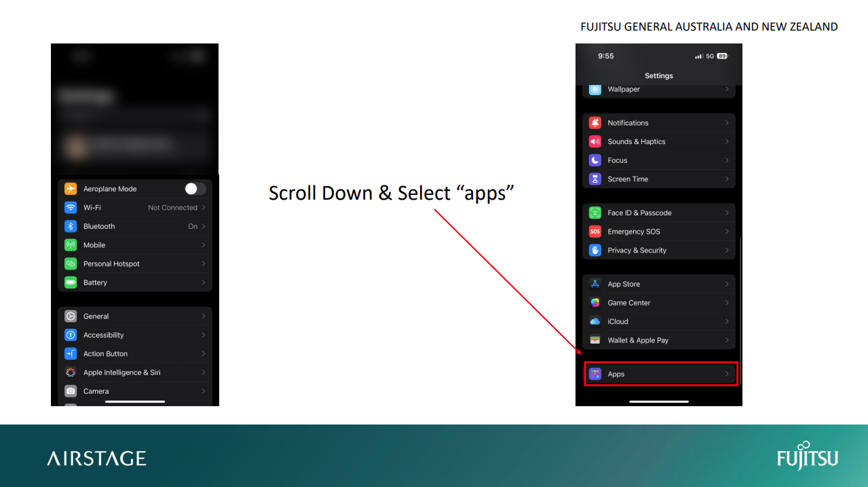This screenshot has width=868, height=487.
Task: Open Battery using its chevron
Action: [204, 283]
